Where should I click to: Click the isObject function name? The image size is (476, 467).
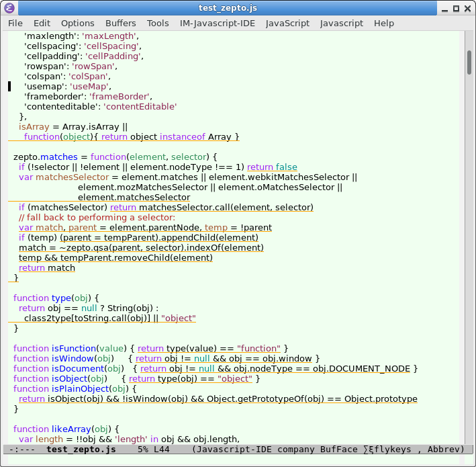click(70, 378)
